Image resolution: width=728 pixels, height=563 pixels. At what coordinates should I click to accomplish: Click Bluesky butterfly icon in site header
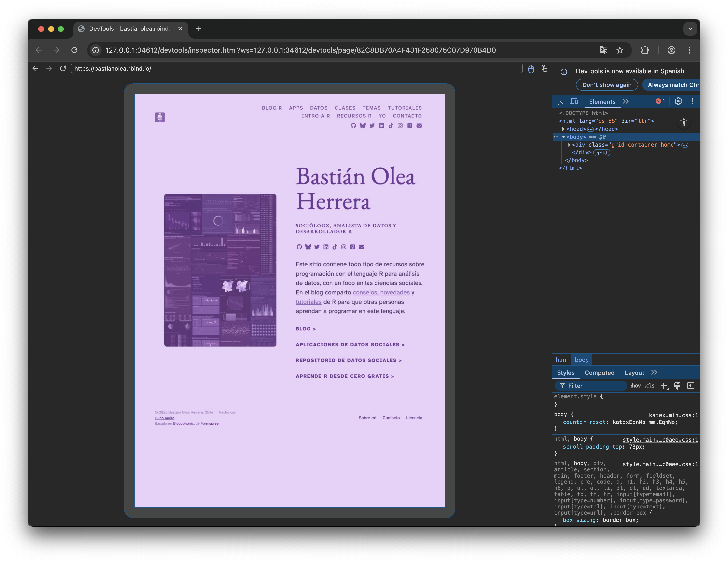363,125
